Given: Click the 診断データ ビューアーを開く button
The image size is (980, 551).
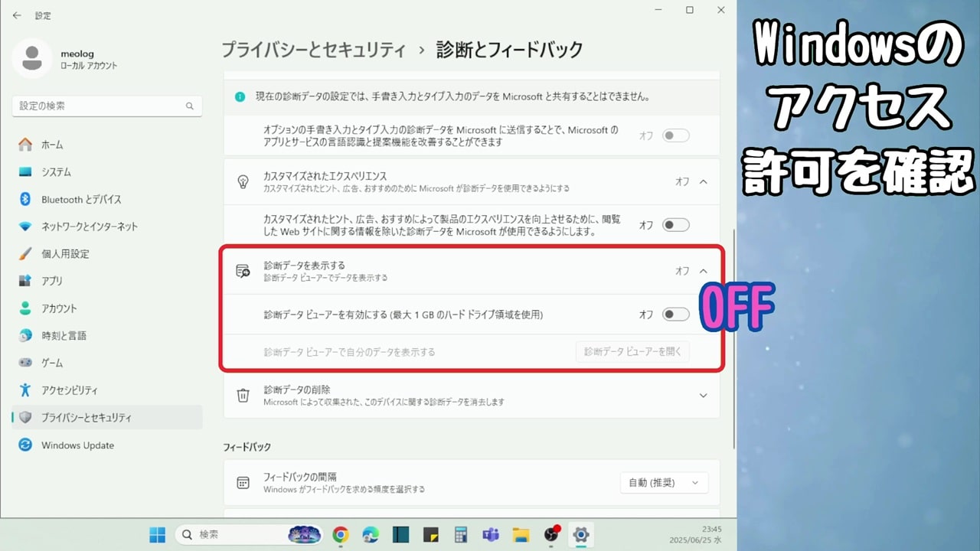Looking at the screenshot, I should tap(633, 352).
